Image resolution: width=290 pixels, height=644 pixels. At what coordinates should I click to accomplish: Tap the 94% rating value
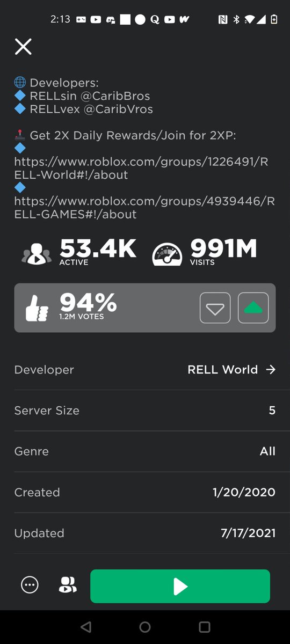click(x=88, y=303)
